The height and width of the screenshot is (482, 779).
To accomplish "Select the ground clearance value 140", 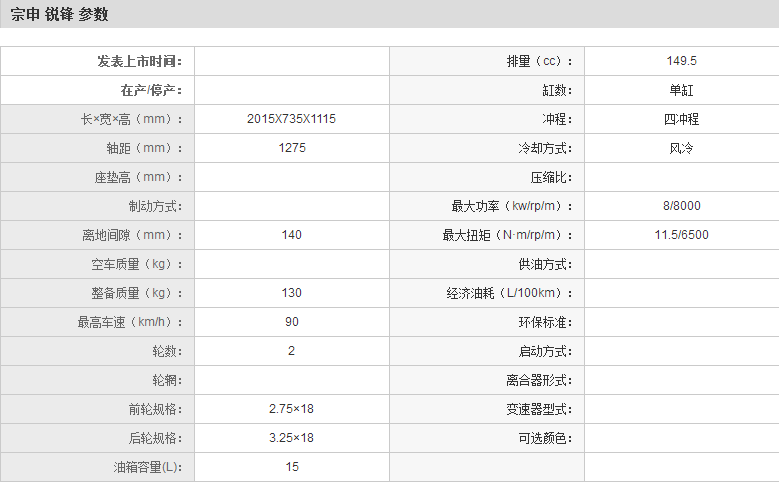I will pyautogui.click(x=291, y=235).
